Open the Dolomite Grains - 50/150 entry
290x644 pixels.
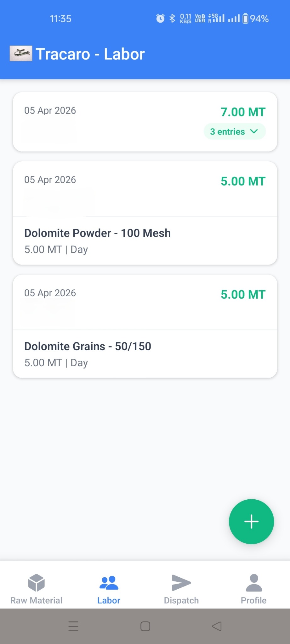88,347
